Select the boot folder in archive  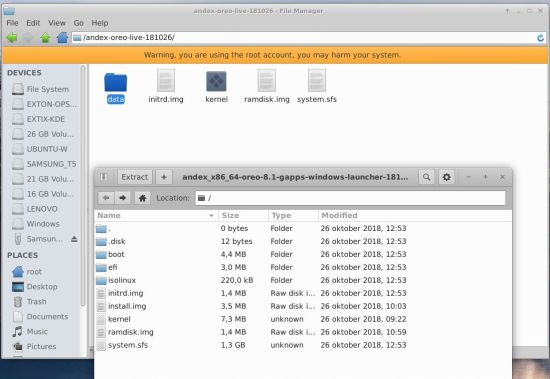[303, 254]
